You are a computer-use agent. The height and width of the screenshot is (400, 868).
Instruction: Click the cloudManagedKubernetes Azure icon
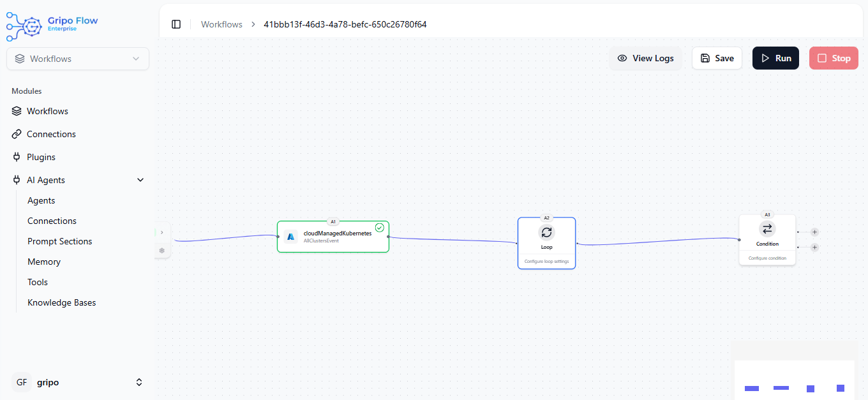point(291,237)
